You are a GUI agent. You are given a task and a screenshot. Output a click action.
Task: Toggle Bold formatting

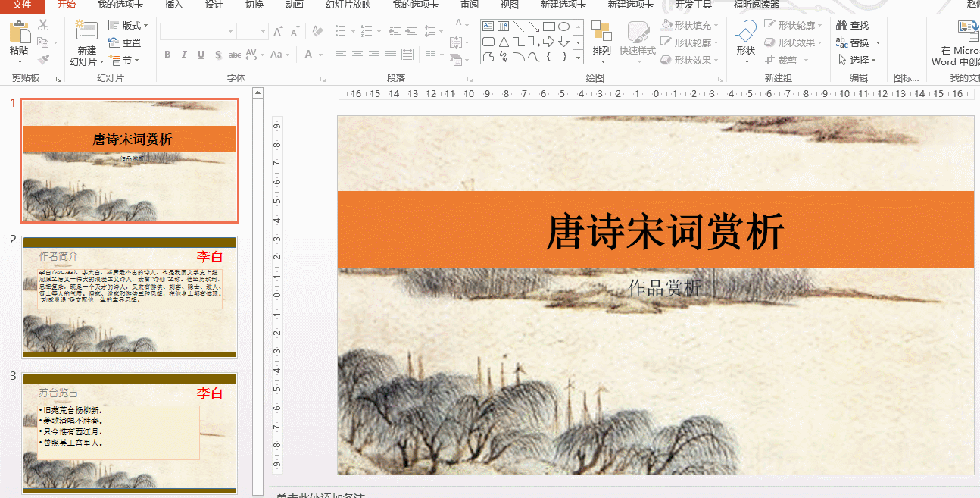pos(167,55)
